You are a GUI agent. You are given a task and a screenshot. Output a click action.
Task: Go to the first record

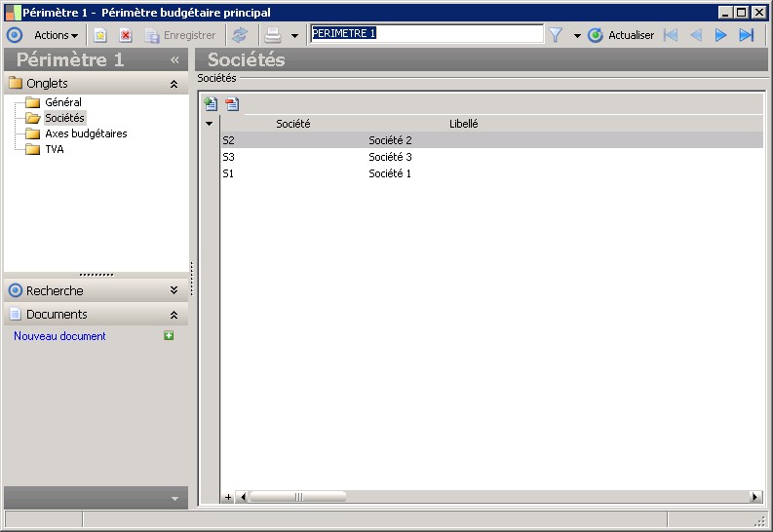(671, 35)
